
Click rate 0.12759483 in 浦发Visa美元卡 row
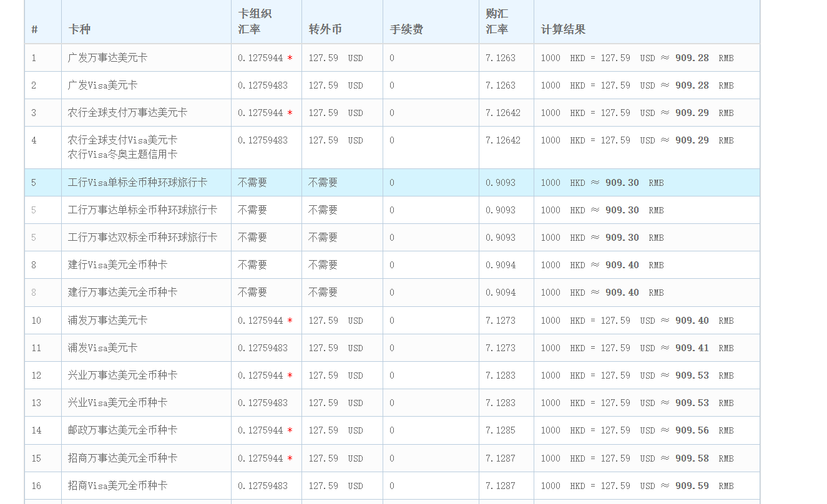[x=263, y=348]
